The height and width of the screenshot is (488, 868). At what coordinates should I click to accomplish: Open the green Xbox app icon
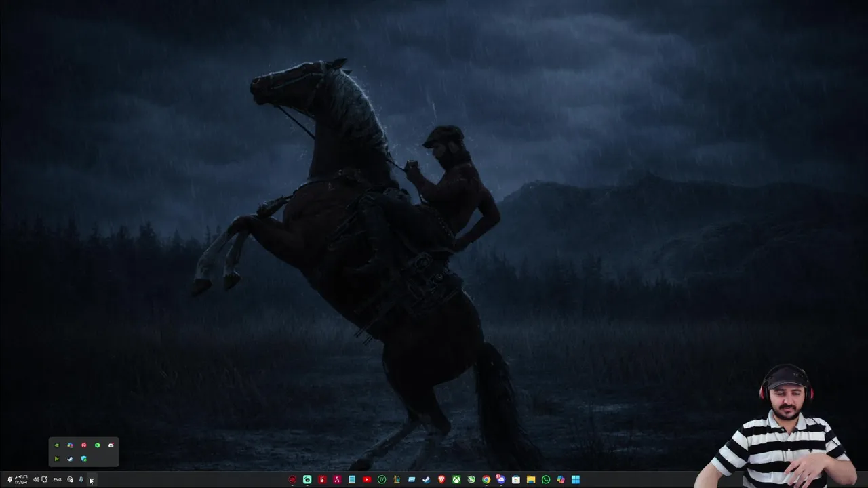tap(456, 479)
